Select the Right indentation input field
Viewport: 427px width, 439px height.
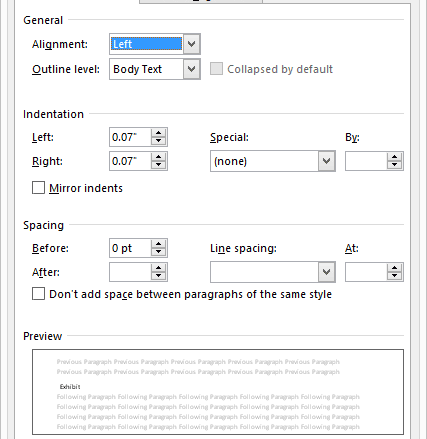pos(130,161)
